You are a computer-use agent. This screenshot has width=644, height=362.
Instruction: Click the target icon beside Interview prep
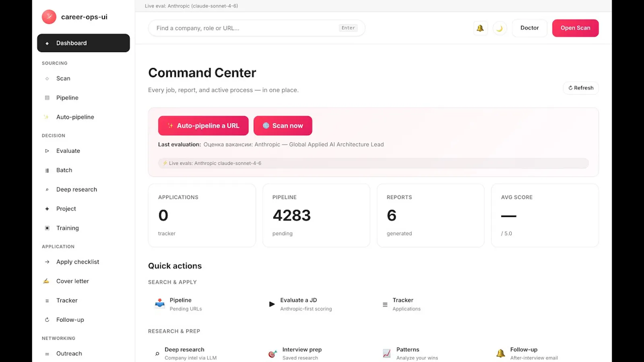coord(272,354)
